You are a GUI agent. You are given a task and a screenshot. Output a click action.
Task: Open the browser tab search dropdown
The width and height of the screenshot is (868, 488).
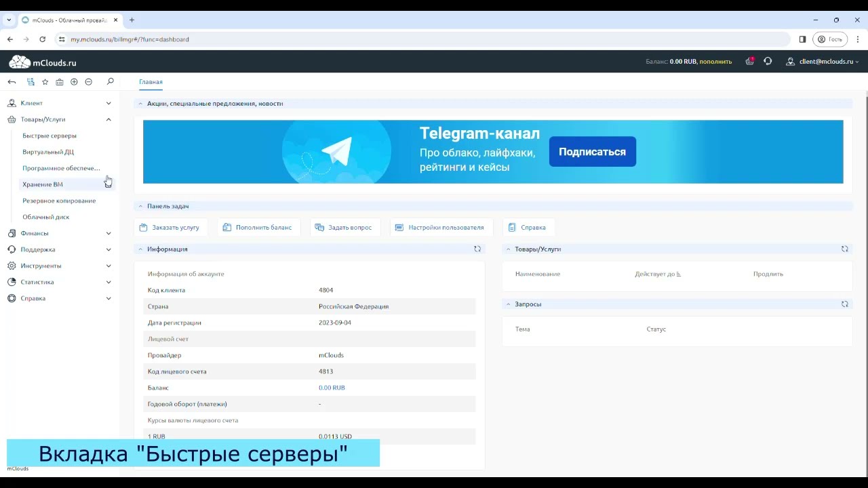point(9,20)
